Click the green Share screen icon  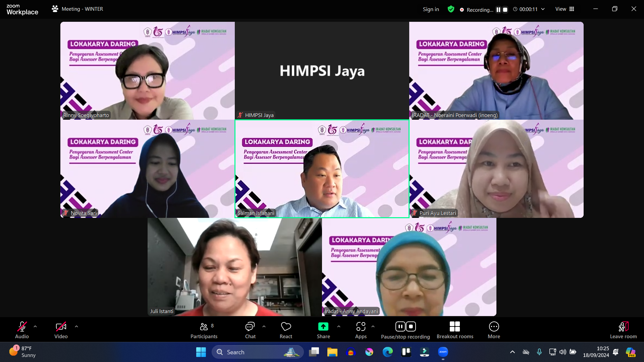323,326
